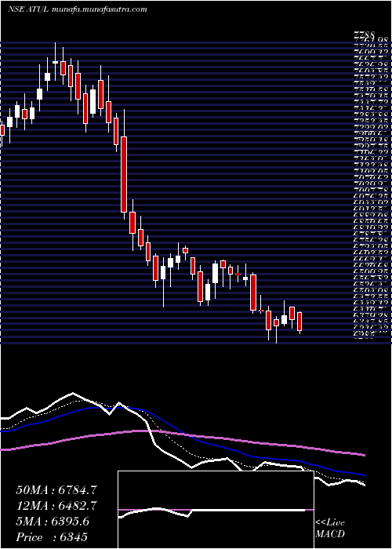Click inside the MACD inset chart box
Screen dimensions: 392x549
coord(216,510)
